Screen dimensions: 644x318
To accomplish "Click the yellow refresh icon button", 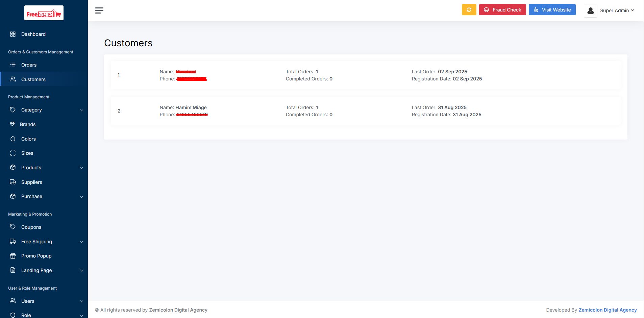I will [469, 10].
